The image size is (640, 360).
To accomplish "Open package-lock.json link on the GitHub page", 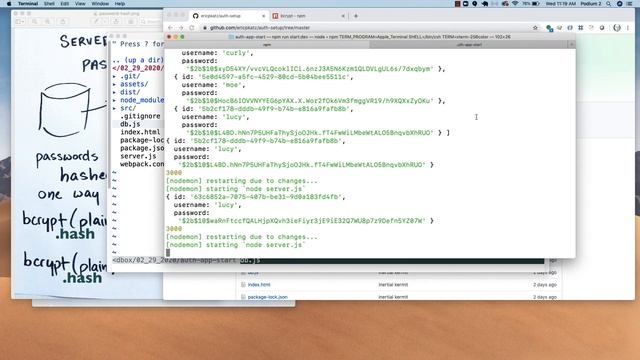I will [267, 297].
